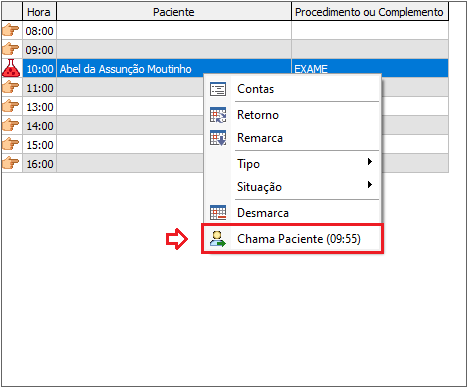Screen dimensions: 468x388
Task: Choose Retorno in the context menu
Action: point(292,115)
